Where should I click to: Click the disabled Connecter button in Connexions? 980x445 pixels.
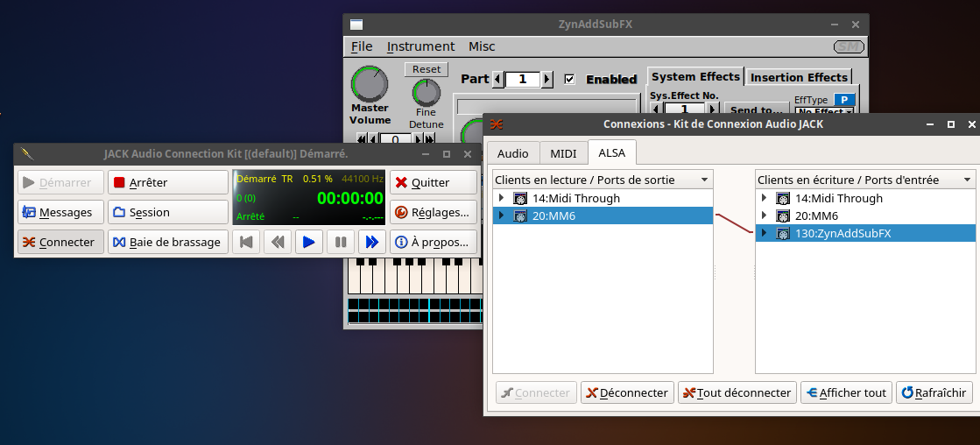[x=536, y=392]
